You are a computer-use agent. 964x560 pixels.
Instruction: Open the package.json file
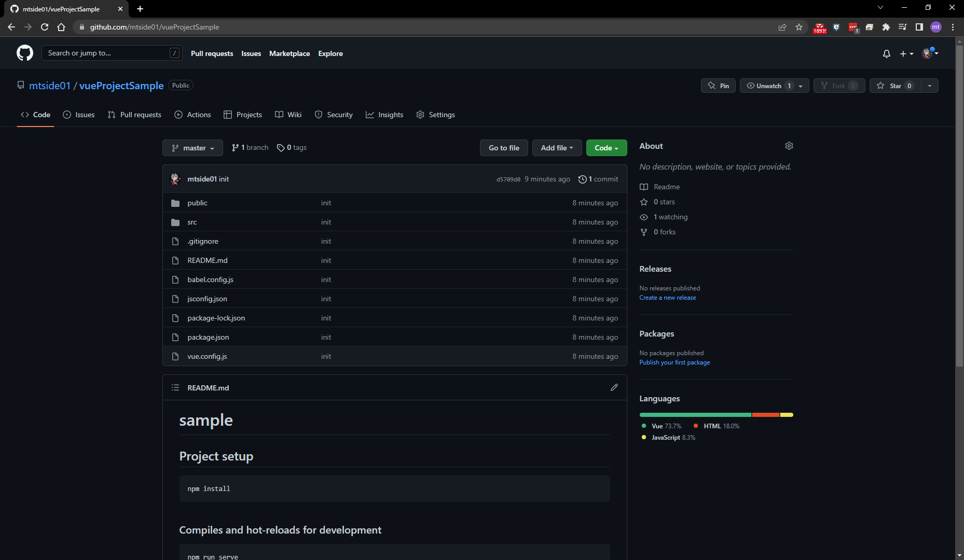tap(208, 337)
